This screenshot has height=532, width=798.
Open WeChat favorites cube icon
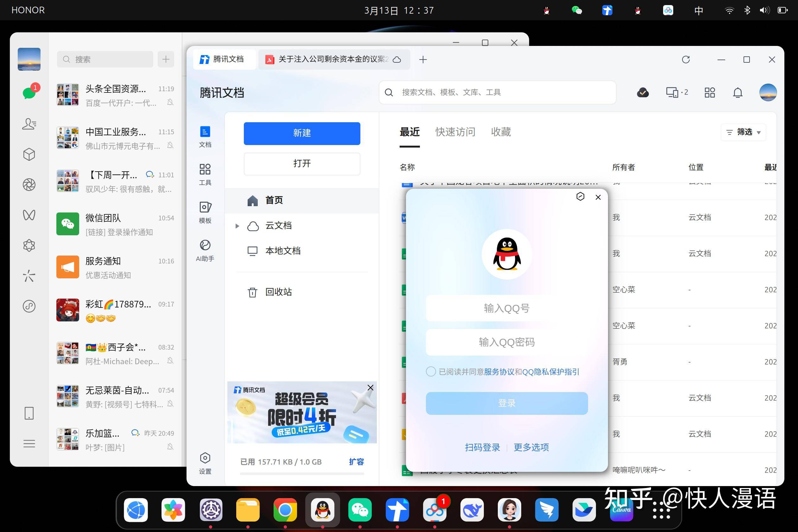coord(29,154)
